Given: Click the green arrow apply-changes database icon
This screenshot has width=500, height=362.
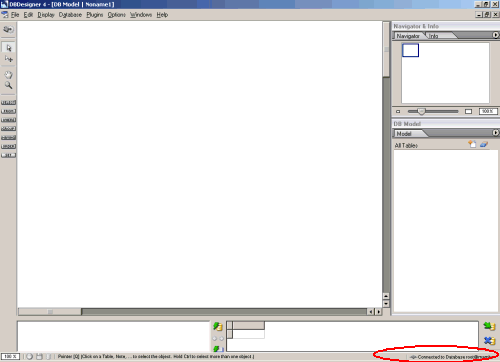Looking at the screenshot, I should point(489,326).
